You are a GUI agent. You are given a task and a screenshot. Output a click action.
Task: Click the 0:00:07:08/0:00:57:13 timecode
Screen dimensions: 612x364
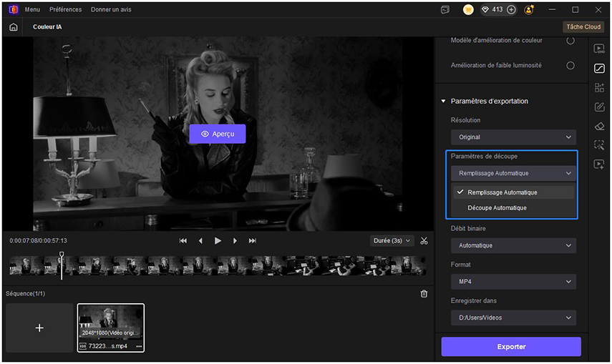pyautogui.click(x=38, y=241)
